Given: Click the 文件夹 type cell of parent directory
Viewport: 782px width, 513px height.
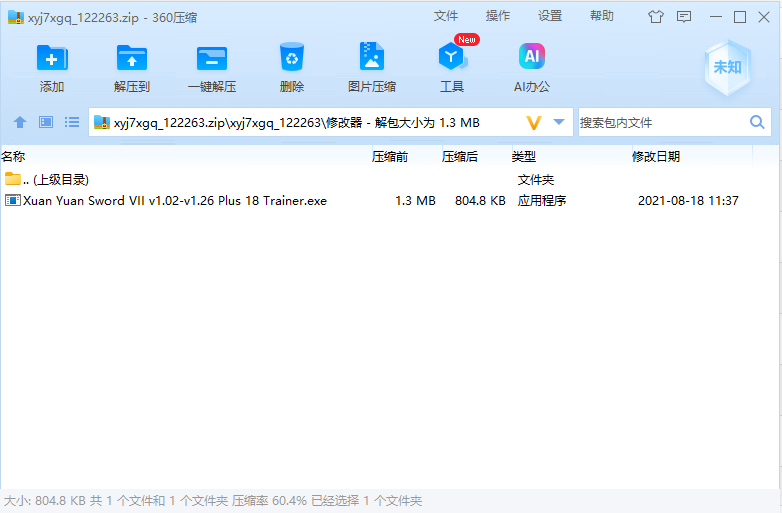Looking at the screenshot, I should coord(536,179).
